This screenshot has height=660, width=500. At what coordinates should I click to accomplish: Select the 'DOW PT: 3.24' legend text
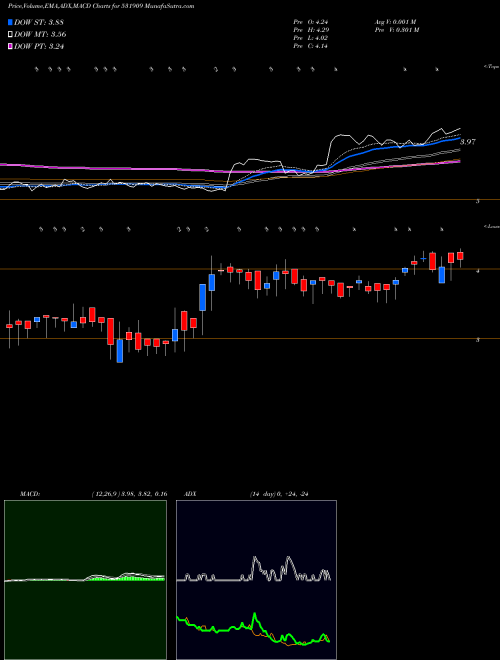click(x=39, y=47)
